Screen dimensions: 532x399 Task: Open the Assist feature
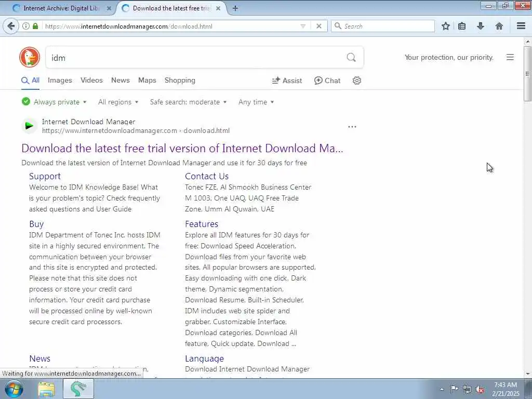pyautogui.click(x=287, y=81)
